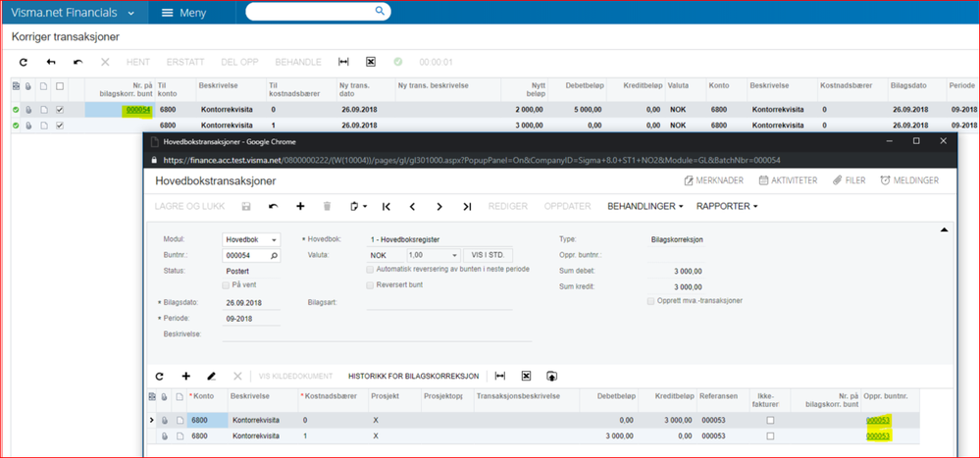980x458 pixels.
Task: Toggle Automatisk reversering av bunten checkbox
Action: click(371, 270)
